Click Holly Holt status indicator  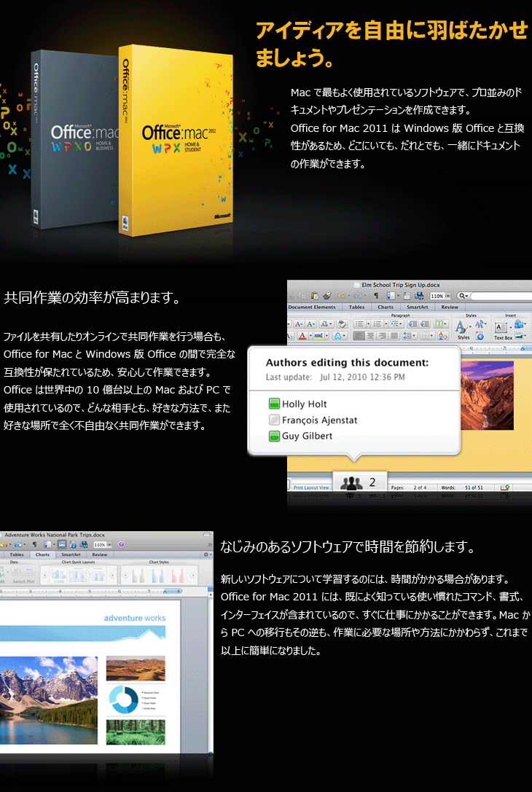click(x=274, y=404)
